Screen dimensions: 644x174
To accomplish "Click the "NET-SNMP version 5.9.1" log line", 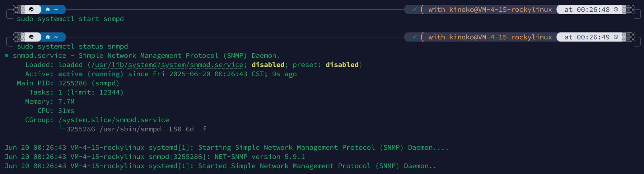I will (260, 157).
